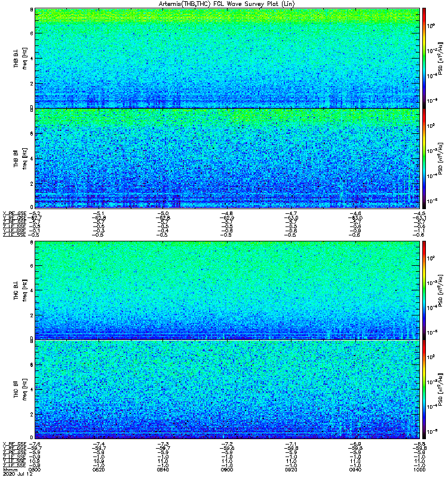
Task: Click inside the THB B-parallel spectrogram panel
Action: [227, 158]
